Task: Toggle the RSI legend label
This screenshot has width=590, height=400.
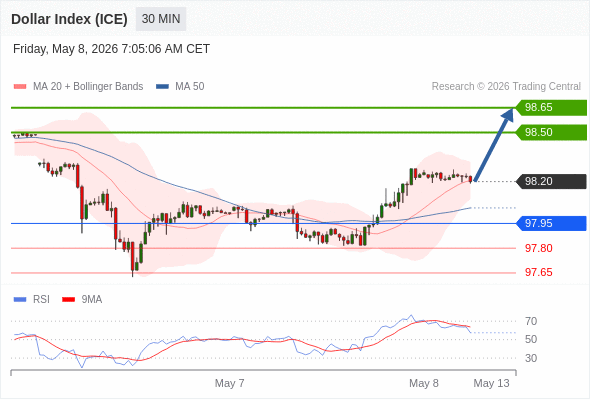Action: (x=41, y=300)
